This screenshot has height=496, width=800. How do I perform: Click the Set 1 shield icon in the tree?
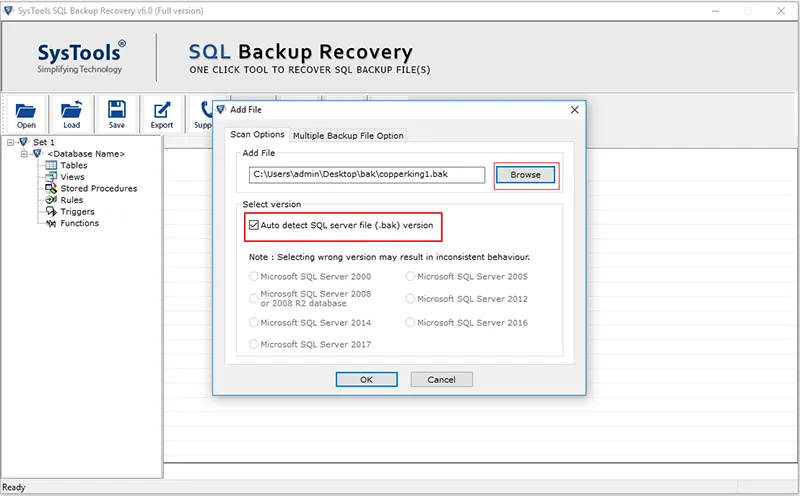click(x=23, y=142)
